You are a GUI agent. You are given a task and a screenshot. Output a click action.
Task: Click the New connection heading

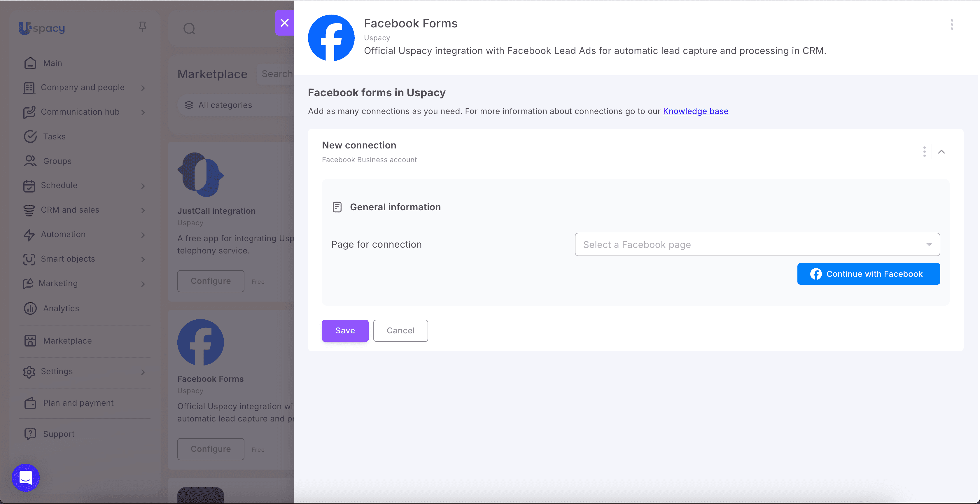(359, 145)
